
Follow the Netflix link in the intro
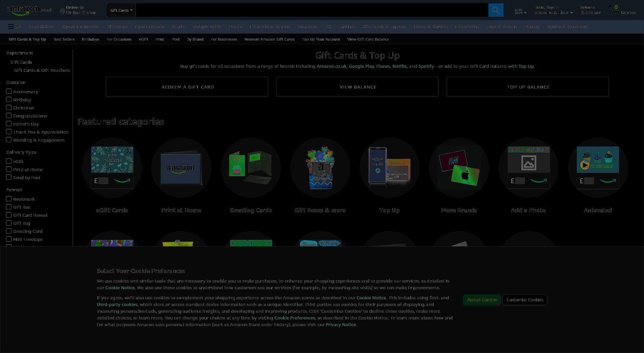(399, 66)
